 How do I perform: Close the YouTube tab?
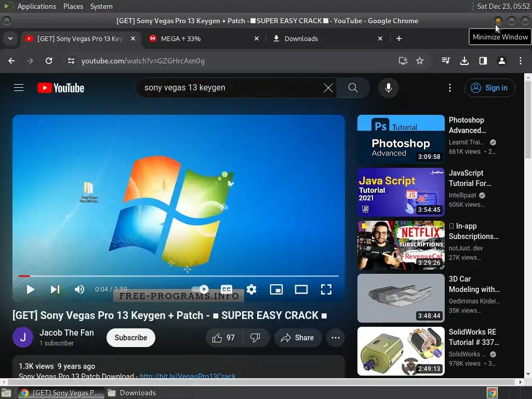(x=133, y=38)
